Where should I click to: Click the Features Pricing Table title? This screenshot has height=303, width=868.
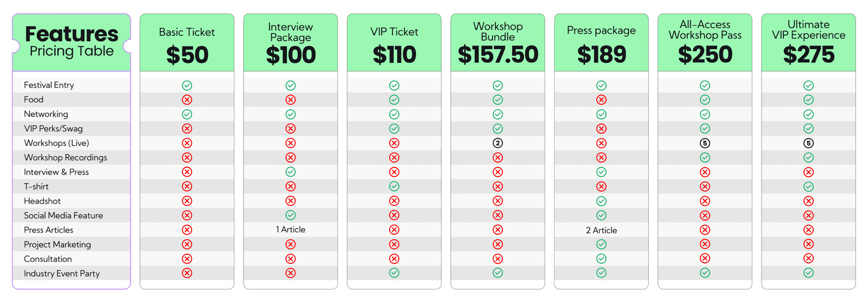point(72,41)
